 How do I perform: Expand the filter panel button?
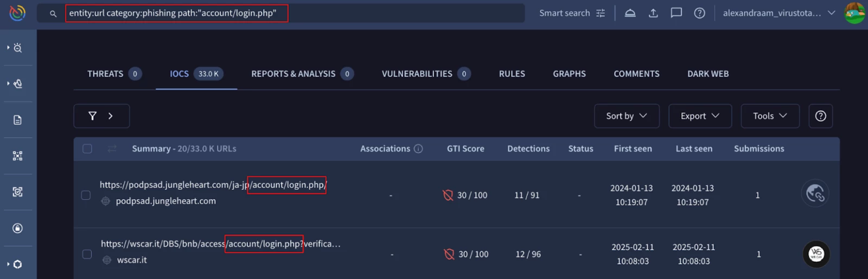click(x=101, y=116)
